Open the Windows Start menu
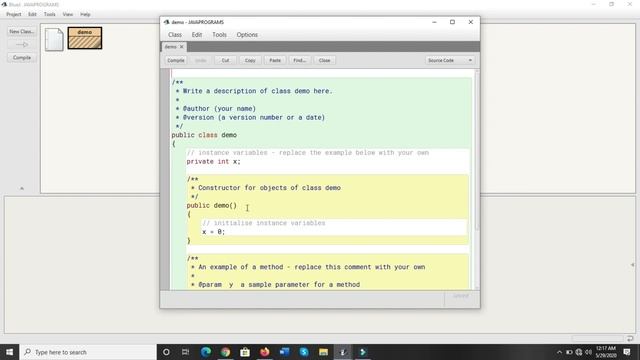 pos(9,352)
